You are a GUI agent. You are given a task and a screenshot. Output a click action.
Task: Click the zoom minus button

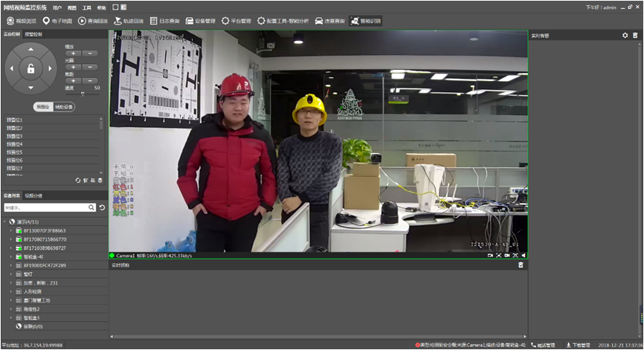pyautogui.click(x=90, y=54)
